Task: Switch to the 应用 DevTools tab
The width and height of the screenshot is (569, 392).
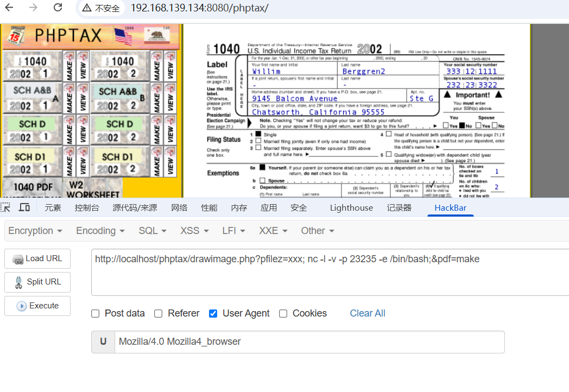Action: (269, 207)
